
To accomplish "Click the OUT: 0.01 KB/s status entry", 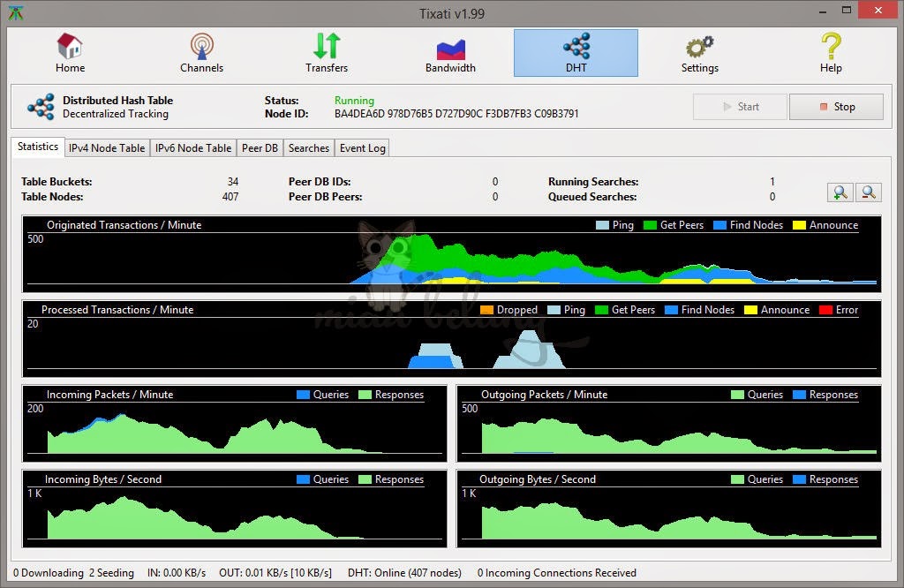I will coord(275,573).
